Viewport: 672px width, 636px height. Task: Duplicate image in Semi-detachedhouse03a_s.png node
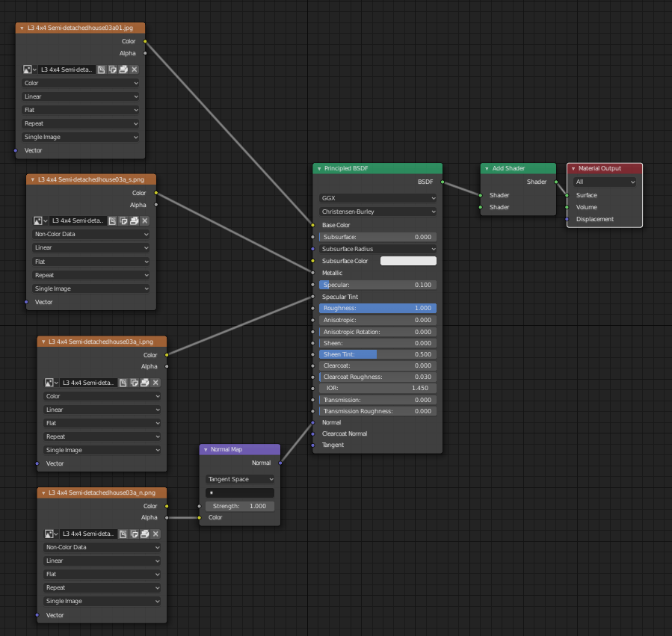(x=123, y=220)
